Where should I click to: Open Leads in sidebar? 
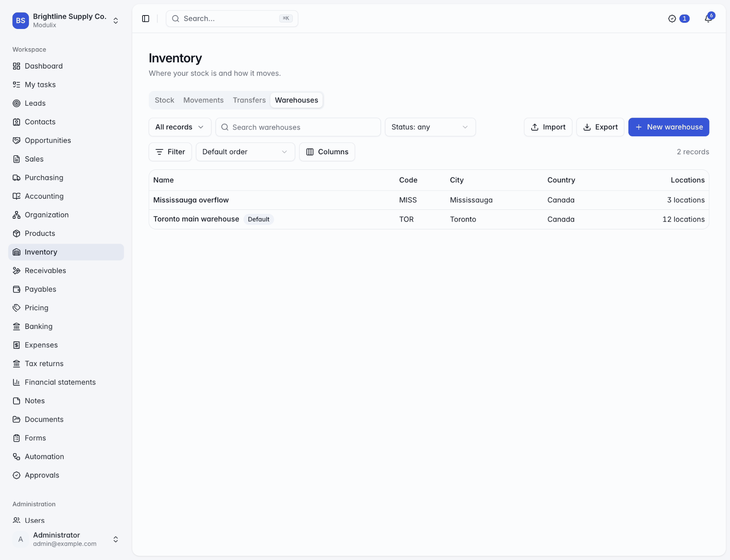point(66,103)
